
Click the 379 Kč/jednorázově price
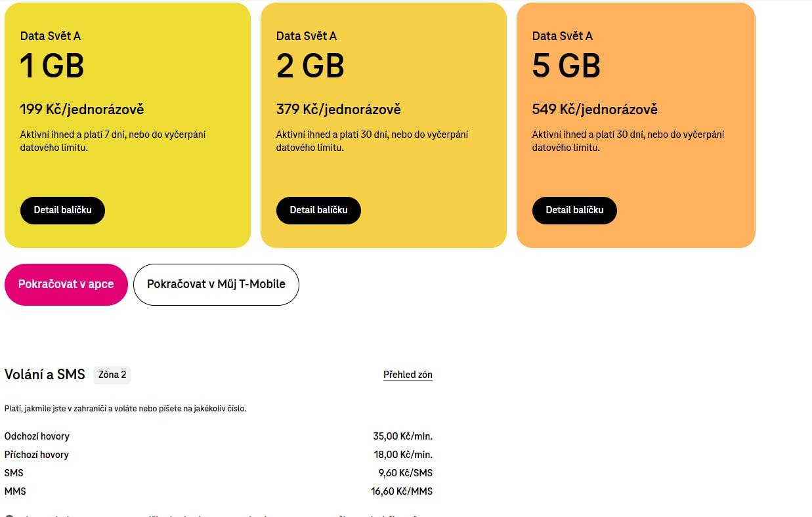pyautogui.click(x=338, y=109)
